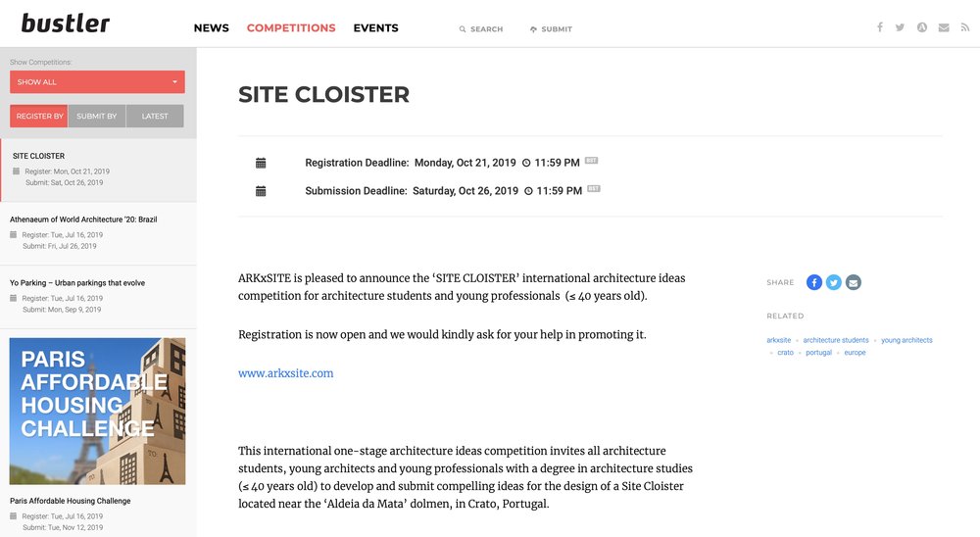Sort competitions by Latest

pos(155,117)
